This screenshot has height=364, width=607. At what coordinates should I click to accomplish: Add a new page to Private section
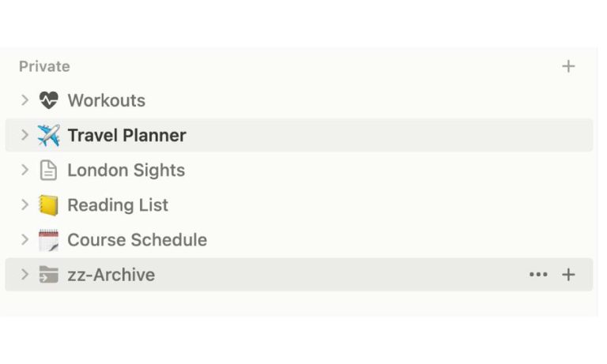point(568,66)
